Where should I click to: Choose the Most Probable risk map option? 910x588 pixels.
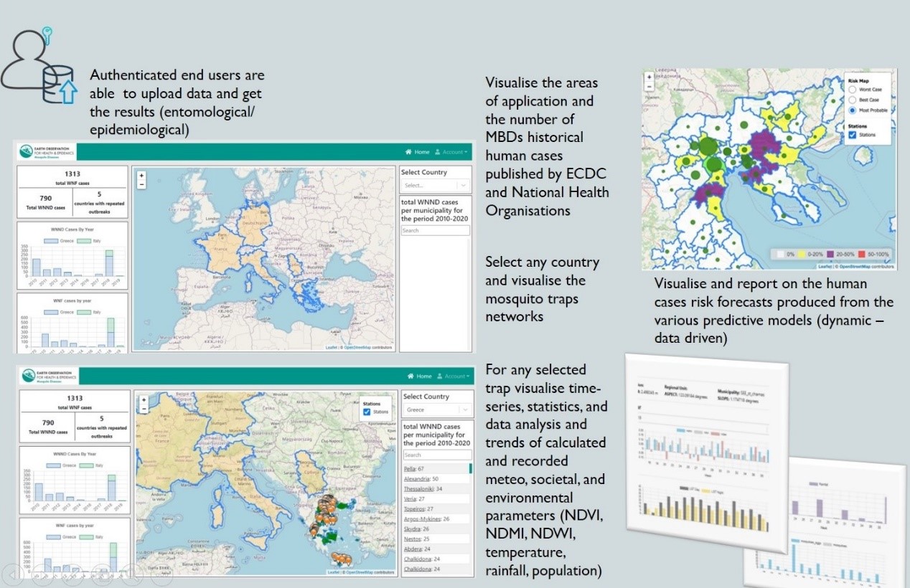(x=852, y=111)
